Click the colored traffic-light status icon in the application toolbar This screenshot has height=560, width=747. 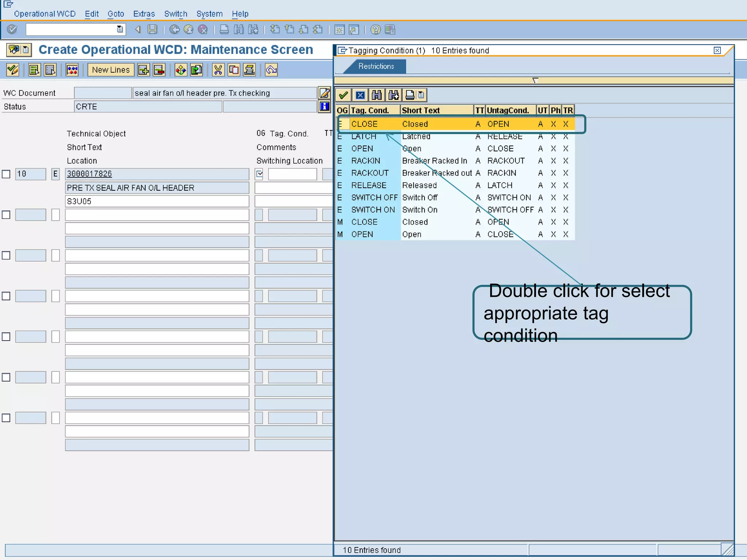coord(72,70)
